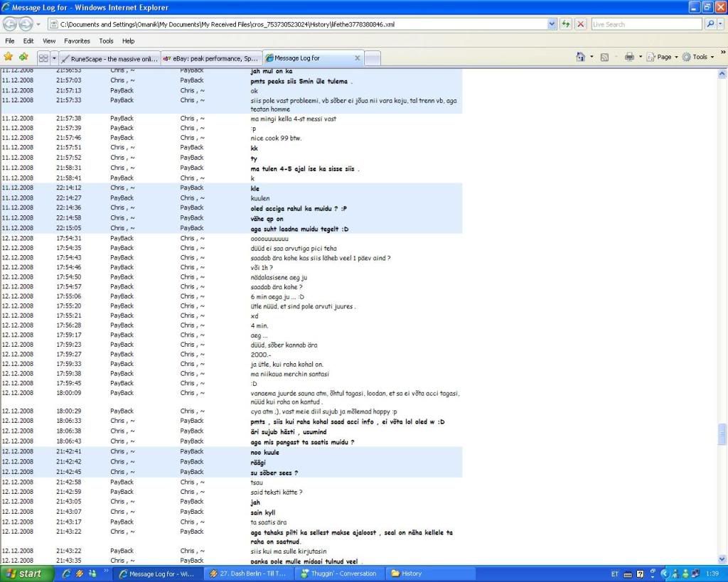Open Thuggin' Conversation taskbar window
The height and width of the screenshot is (582, 728).
point(339,573)
